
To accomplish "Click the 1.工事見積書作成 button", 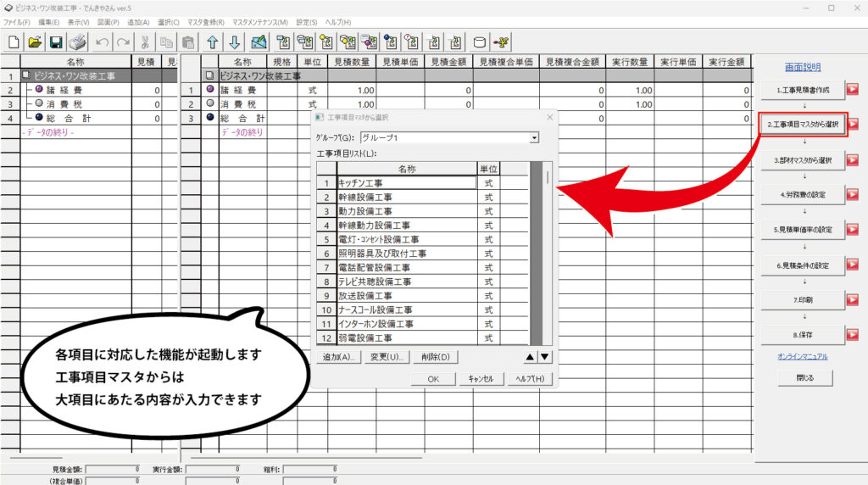I will tap(803, 90).
